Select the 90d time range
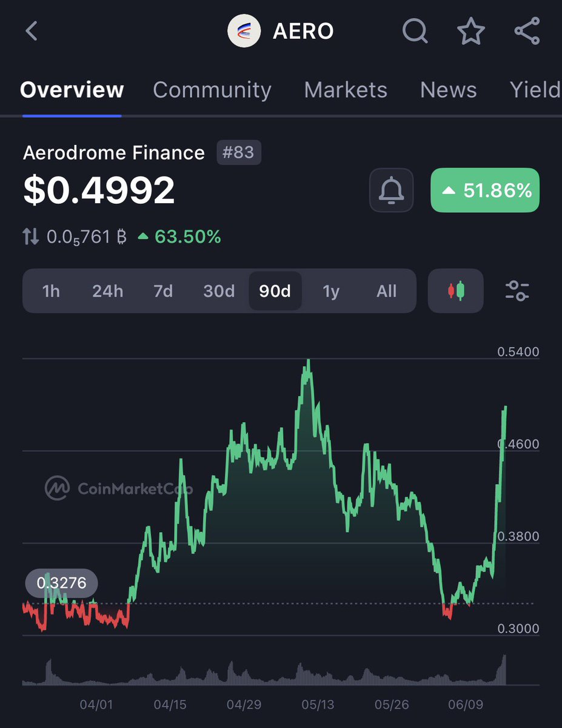This screenshot has width=562, height=728. [275, 291]
